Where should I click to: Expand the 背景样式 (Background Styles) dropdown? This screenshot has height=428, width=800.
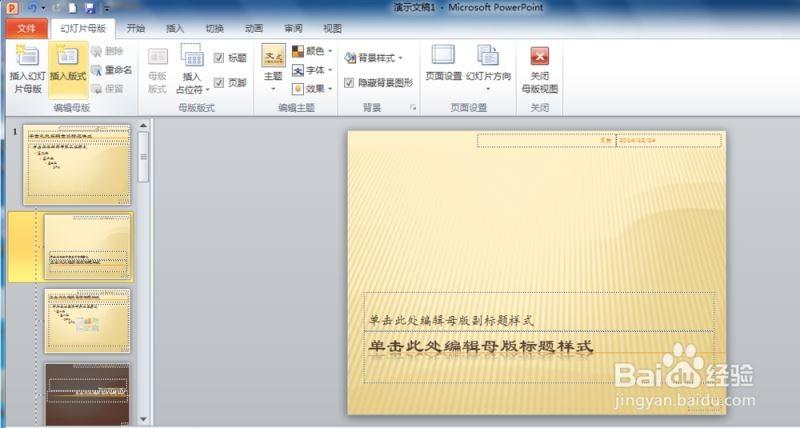click(373, 57)
